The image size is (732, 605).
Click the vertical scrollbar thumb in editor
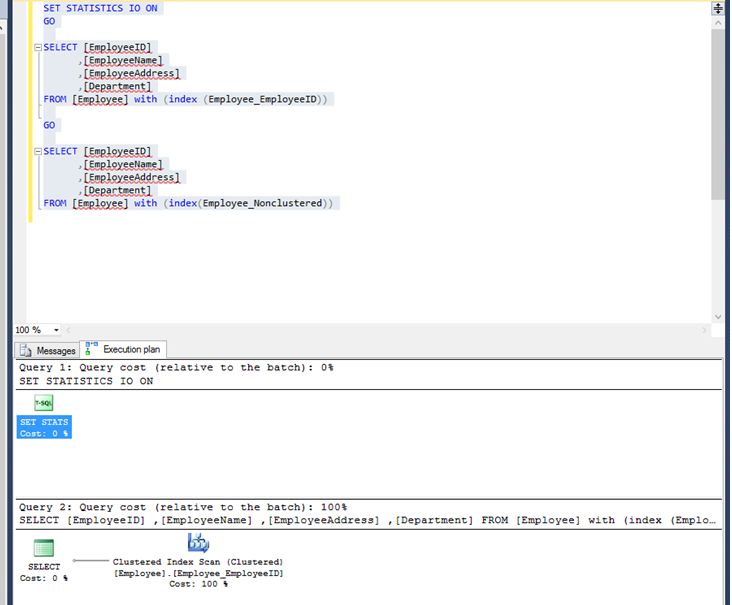tap(718, 114)
